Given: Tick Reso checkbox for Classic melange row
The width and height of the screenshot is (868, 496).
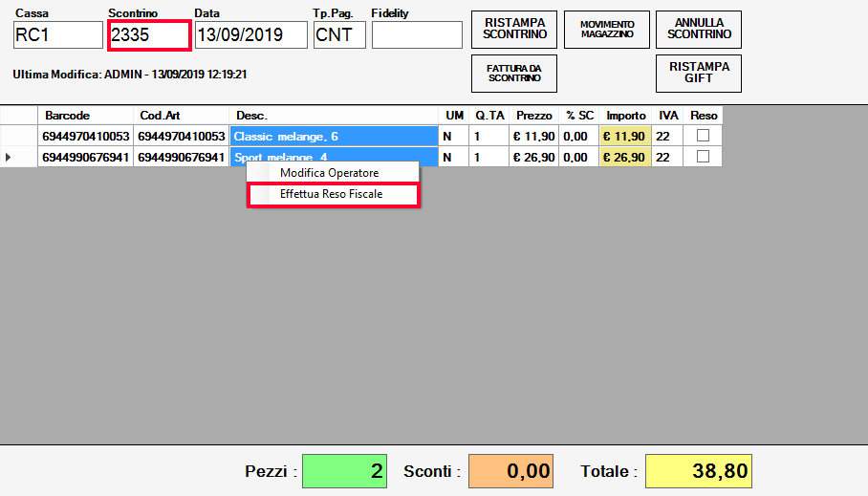Looking at the screenshot, I should click(x=703, y=136).
